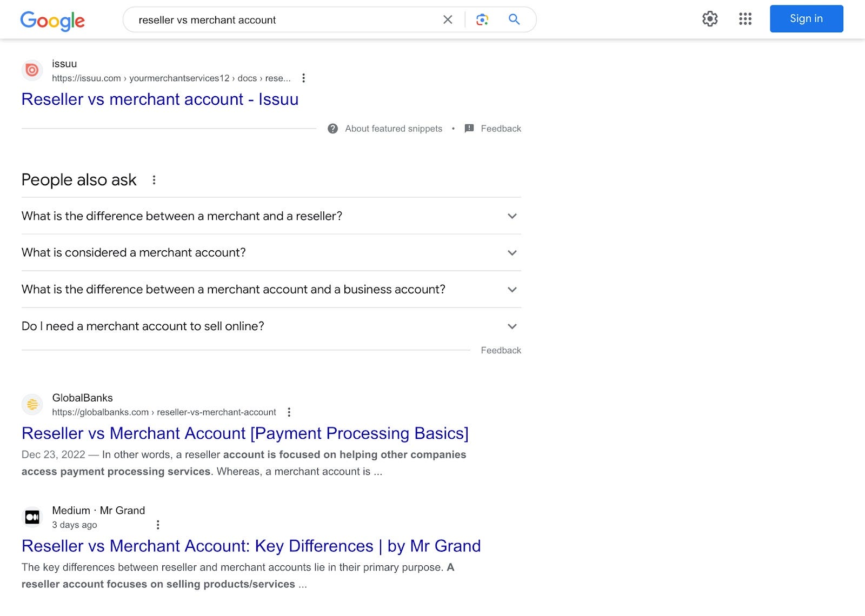Expand merchant vs business account question
Image resolution: width=865 pixels, height=616 pixels.
coord(271,290)
